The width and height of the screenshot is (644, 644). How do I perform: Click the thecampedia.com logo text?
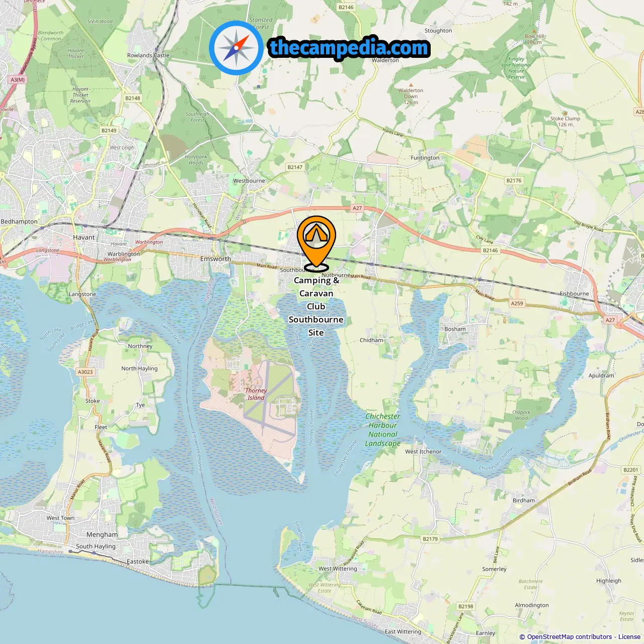[349, 48]
